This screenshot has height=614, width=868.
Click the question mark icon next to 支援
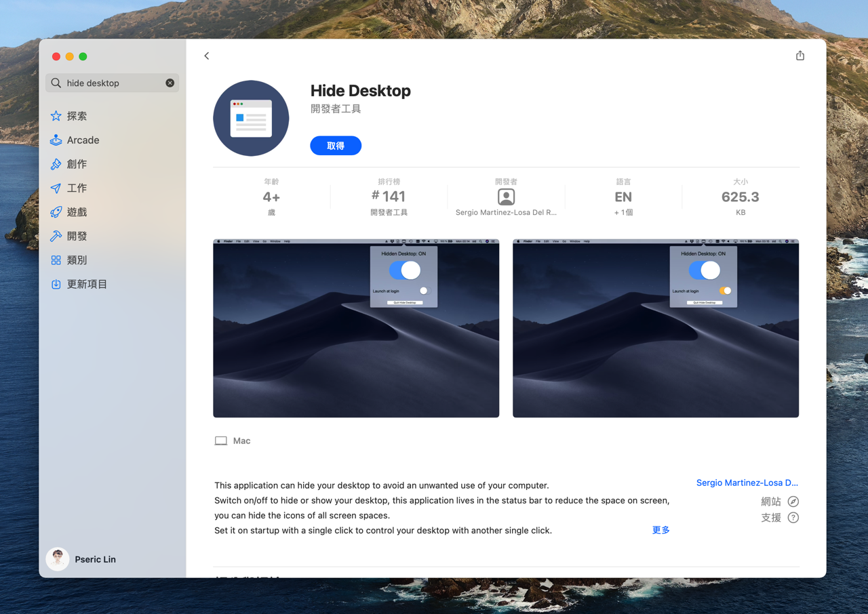[x=793, y=518]
